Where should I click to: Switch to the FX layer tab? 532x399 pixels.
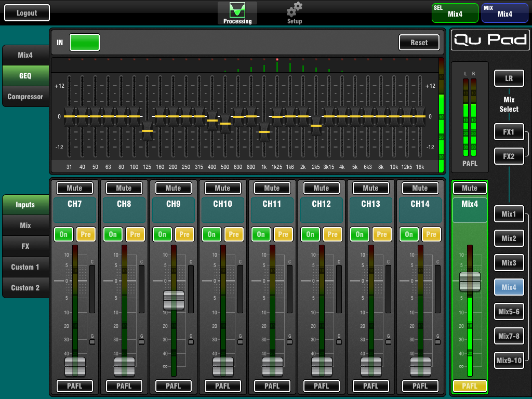[25, 246]
